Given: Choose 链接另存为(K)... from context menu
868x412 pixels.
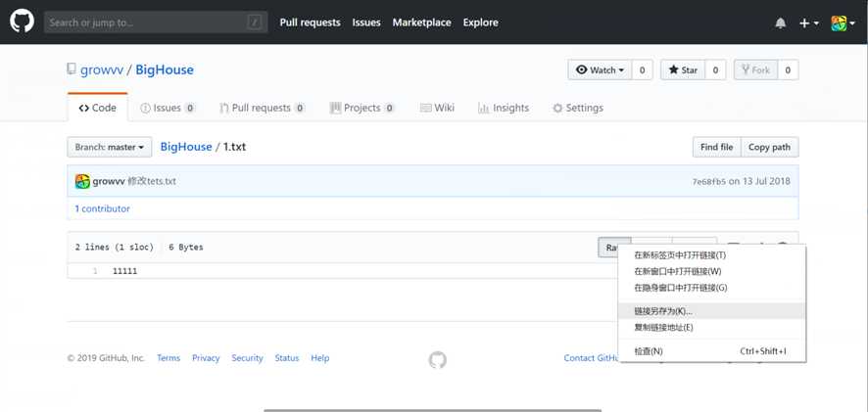Looking at the screenshot, I should 711,311.
